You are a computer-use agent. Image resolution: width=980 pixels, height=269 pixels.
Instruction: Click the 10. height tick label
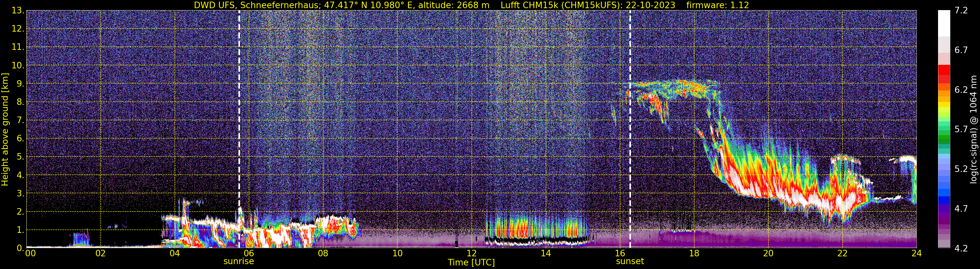18,65
